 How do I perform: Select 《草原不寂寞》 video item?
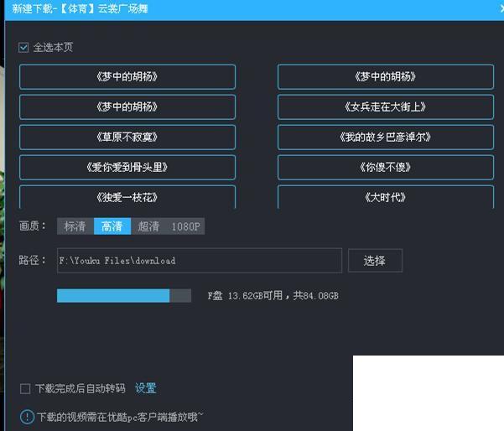pos(127,137)
